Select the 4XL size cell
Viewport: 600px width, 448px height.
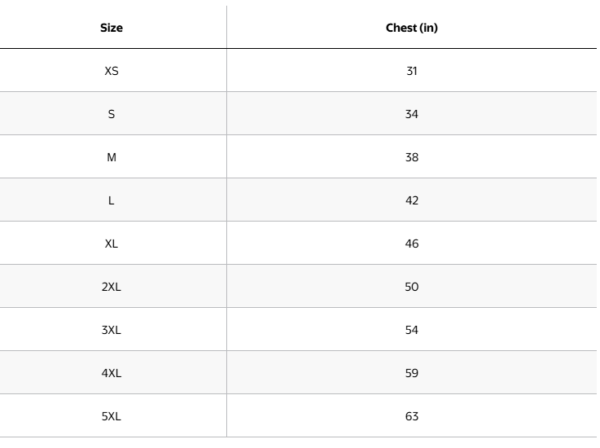click(x=112, y=372)
